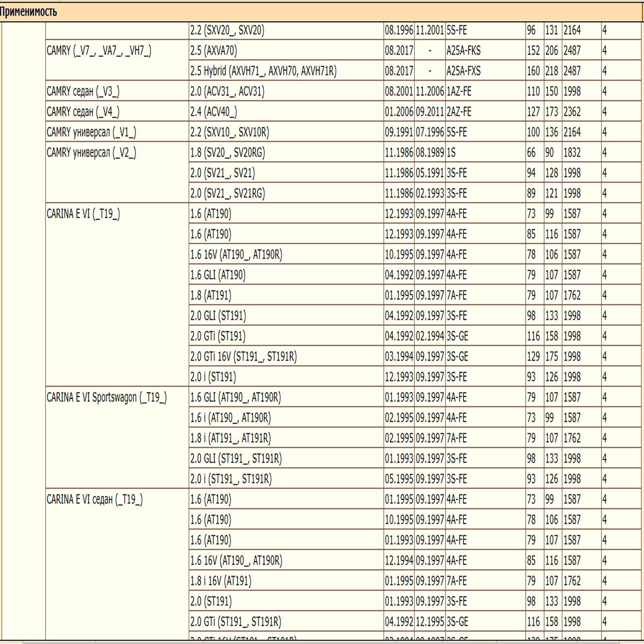Select CARINA E VI Sportswagon (_T19_) cell
Screen dimensions: 644x644
tap(107, 398)
